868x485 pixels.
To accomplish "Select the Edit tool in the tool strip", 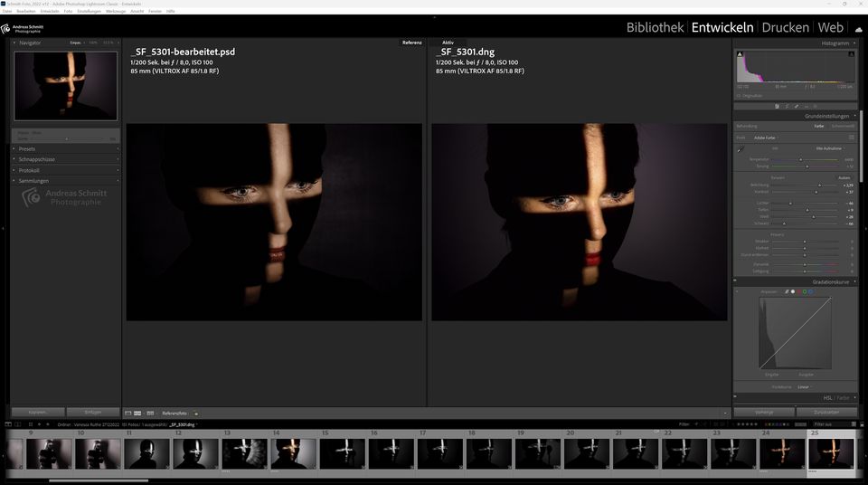I will click(777, 107).
